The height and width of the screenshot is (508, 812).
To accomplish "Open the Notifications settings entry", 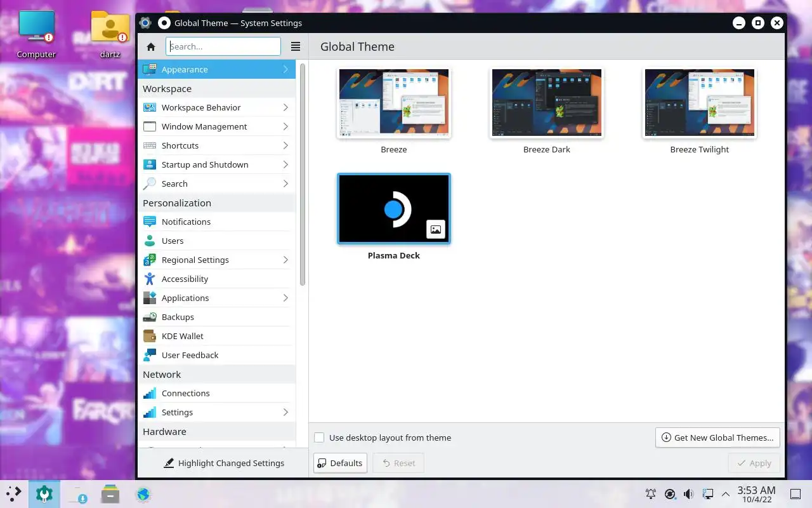I will (x=216, y=222).
